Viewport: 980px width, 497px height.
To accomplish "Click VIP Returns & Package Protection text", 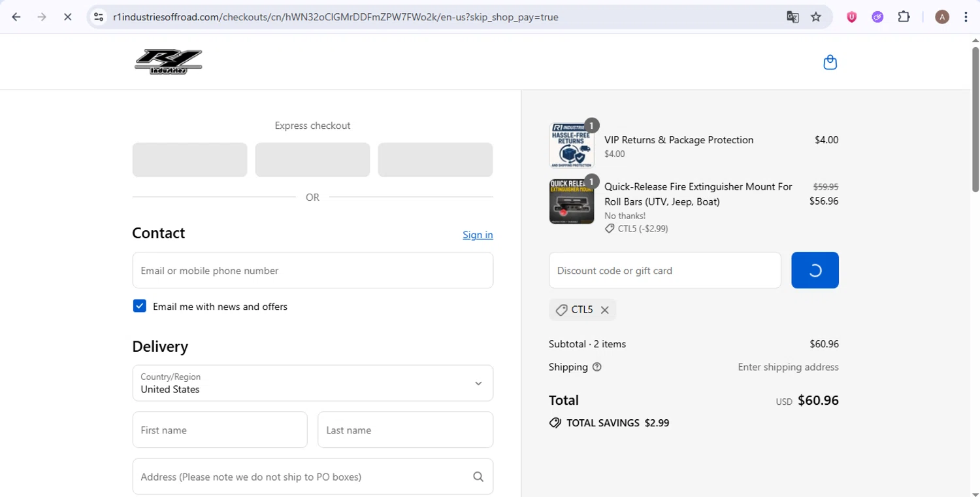I will click(679, 140).
